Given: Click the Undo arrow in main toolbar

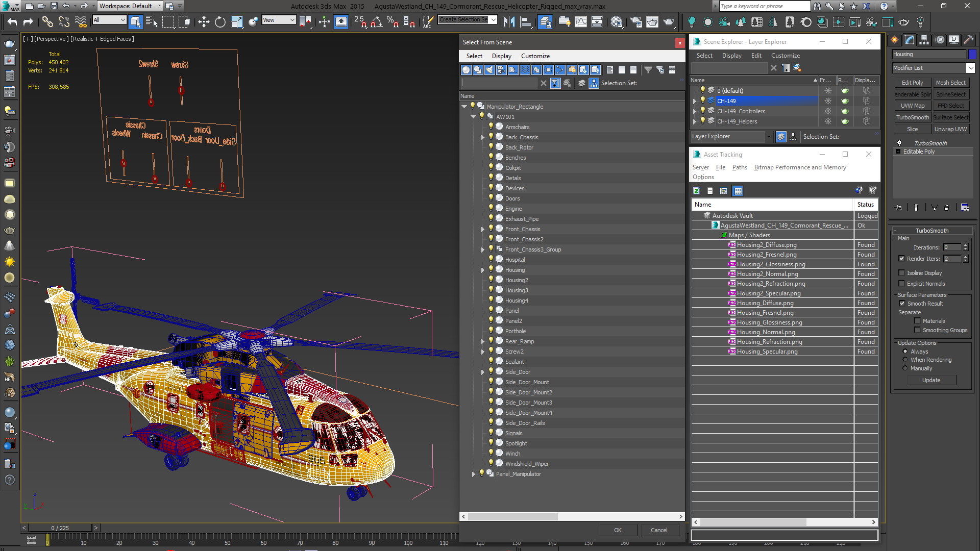Looking at the screenshot, I should click(x=12, y=21).
